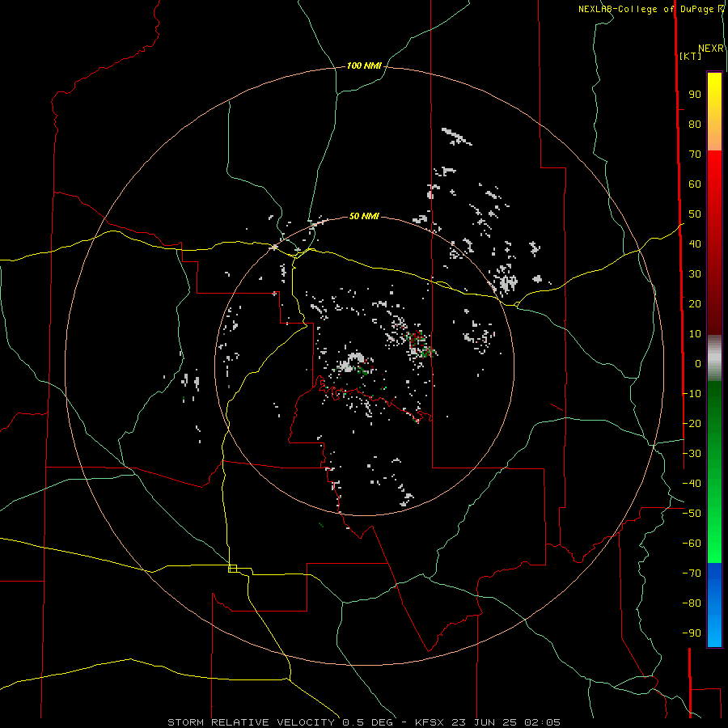This screenshot has height=728, width=728.
Task: Click the "-10" scale value
Action: [692, 394]
